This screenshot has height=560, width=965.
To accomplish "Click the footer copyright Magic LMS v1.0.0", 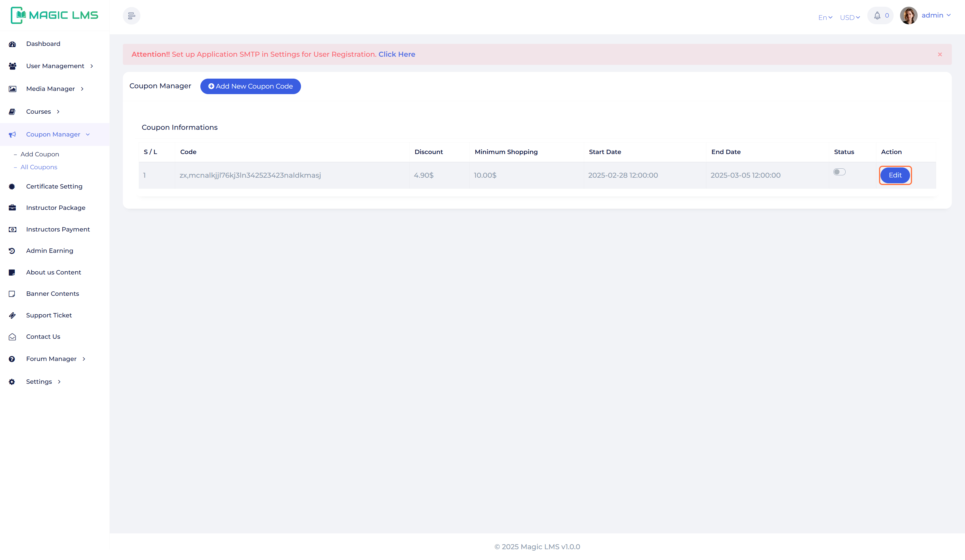I will (537, 547).
